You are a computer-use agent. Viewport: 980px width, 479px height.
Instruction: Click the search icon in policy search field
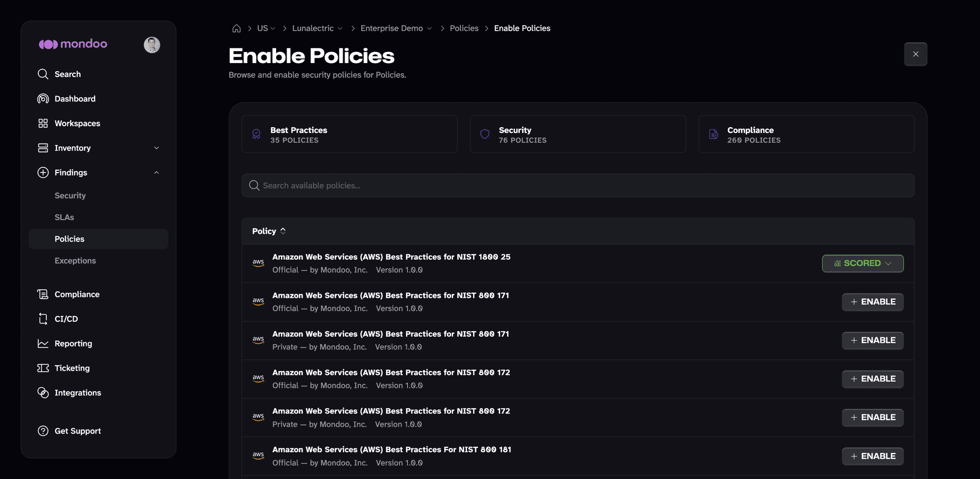click(254, 185)
